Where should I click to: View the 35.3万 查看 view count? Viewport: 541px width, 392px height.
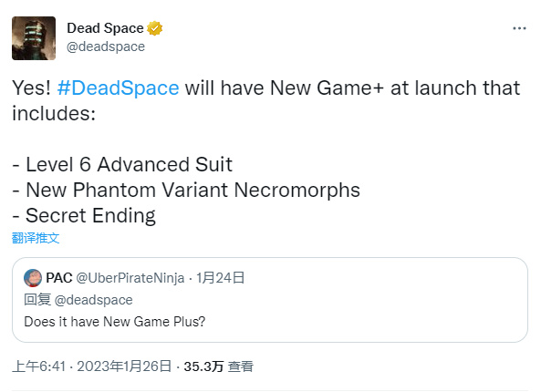[218, 366]
